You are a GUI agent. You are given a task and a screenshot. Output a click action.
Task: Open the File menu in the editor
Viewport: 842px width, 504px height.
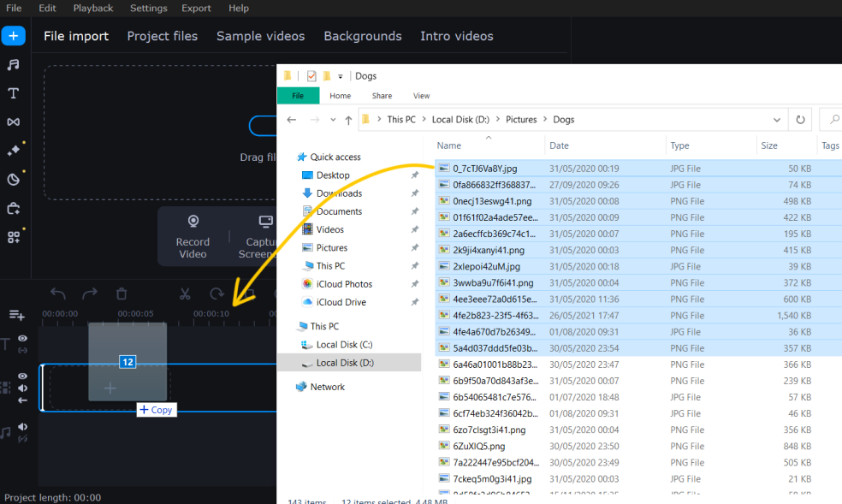(14, 8)
